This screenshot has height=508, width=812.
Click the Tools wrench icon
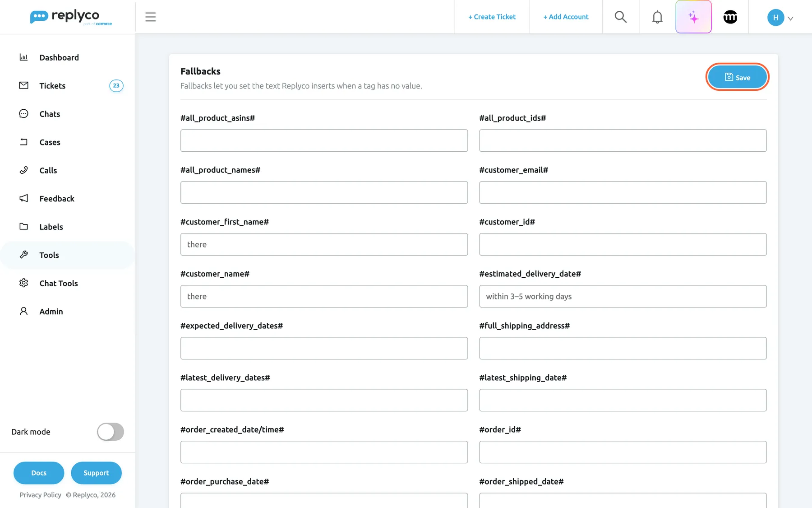point(23,255)
